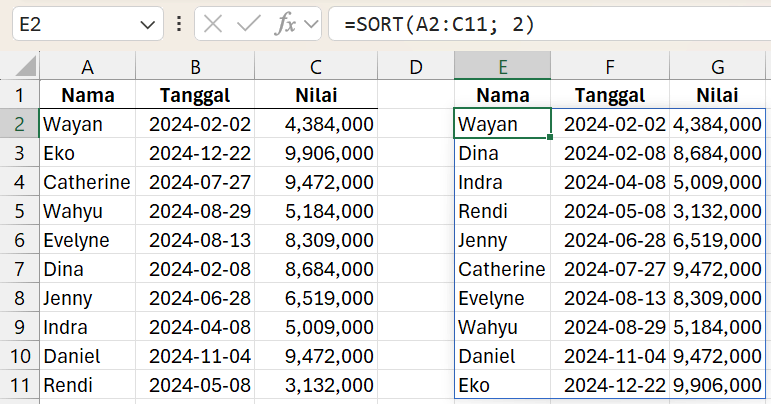Screen dimensions: 771x404
Task: Click the Cancel (X) formula icon
Action: pyautogui.click(x=212, y=24)
